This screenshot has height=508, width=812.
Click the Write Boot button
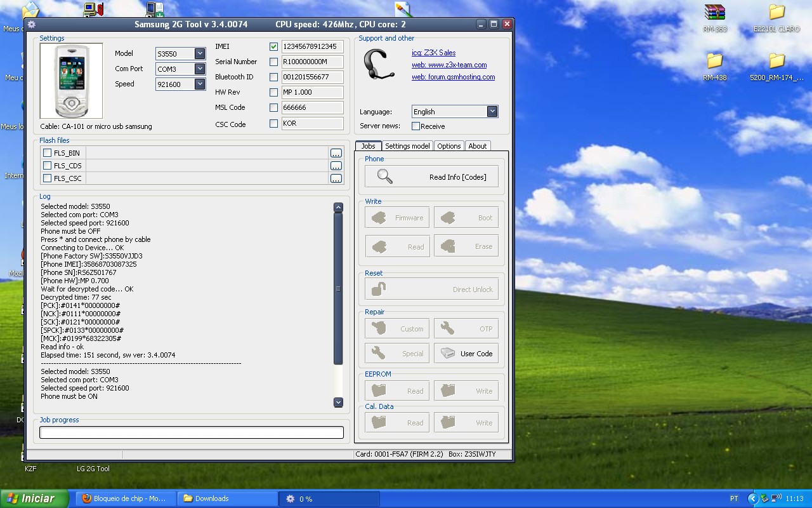point(466,218)
